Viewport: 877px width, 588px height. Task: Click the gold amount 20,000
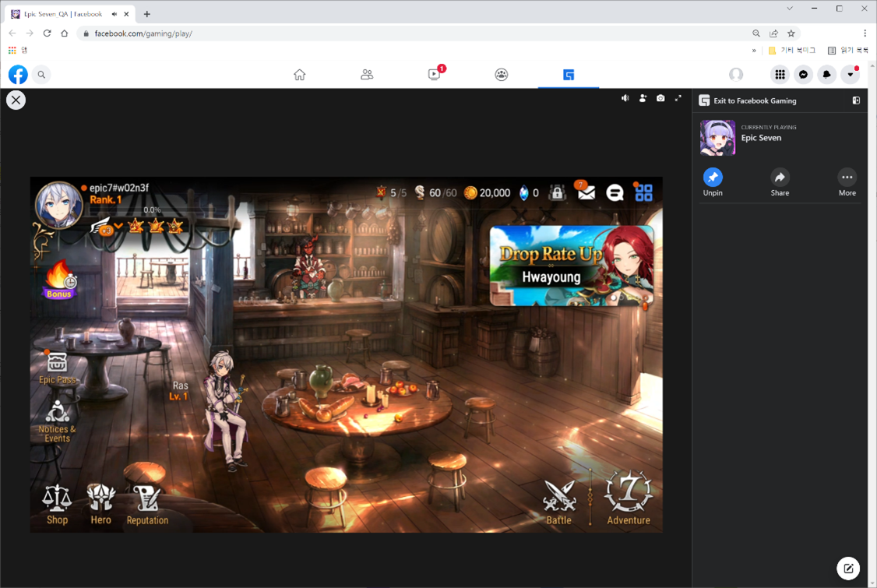point(487,193)
